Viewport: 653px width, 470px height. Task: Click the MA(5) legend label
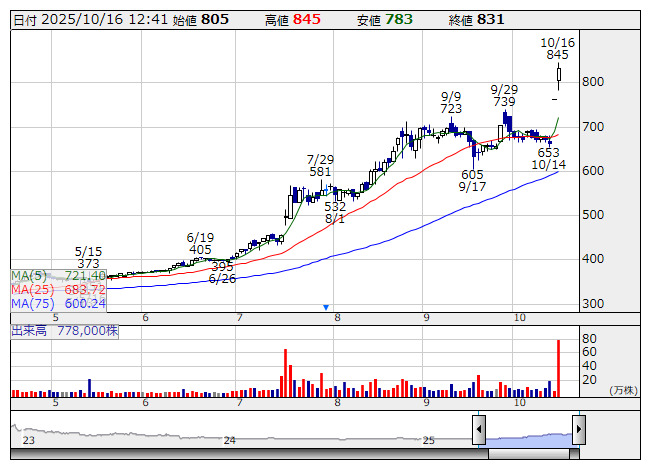(x=29, y=276)
